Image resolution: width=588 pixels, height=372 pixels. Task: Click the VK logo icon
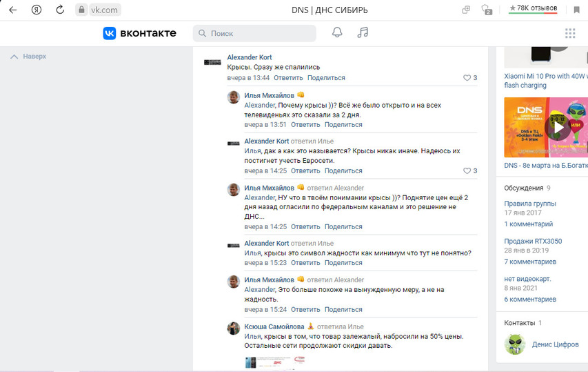pos(110,33)
